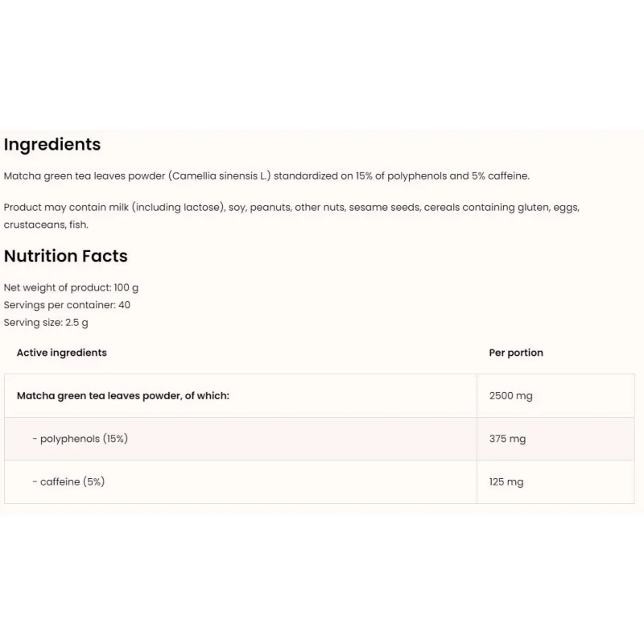This screenshot has height=644, width=644.
Task: Click the 'crustaceans, fish.' text line
Action: click(46, 225)
